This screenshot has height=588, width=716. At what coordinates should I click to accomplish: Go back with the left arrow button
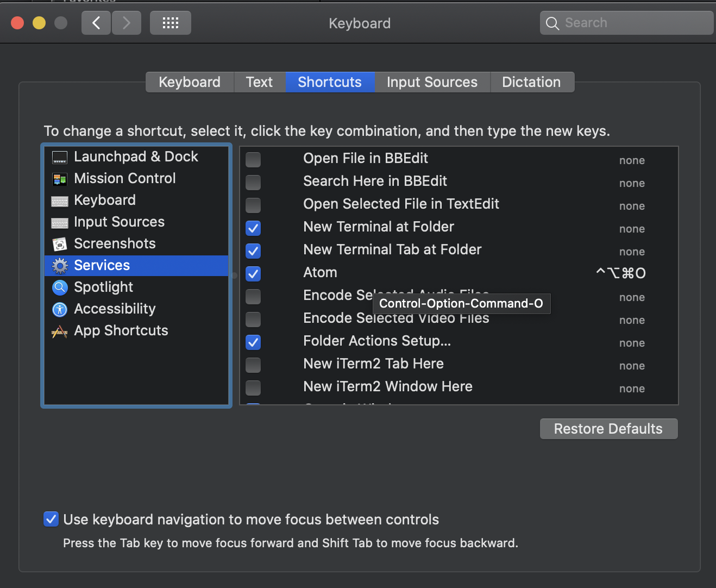96,23
